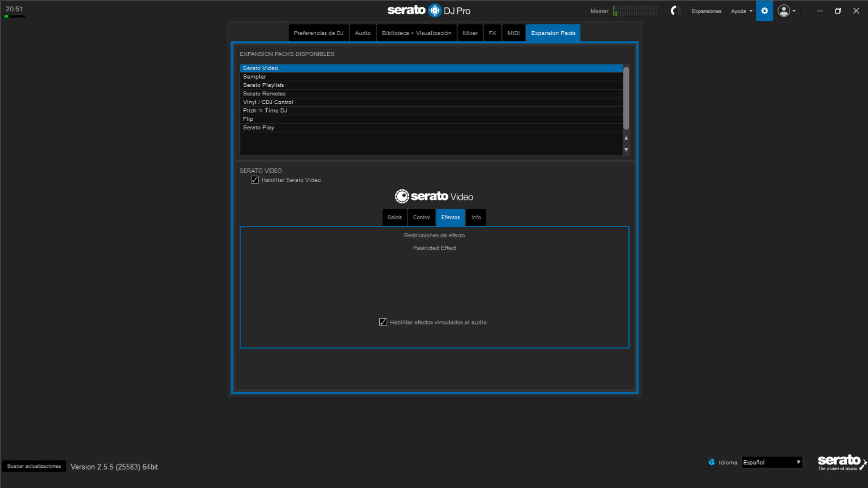Viewport: 868px width, 488px height.
Task: Click the user profile account icon
Action: (783, 11)
